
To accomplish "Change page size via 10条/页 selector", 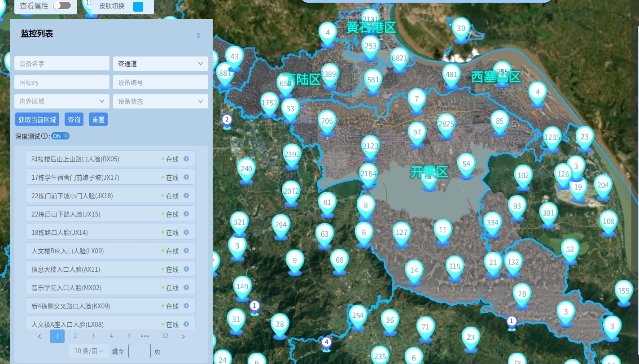I will click(x=89, y=351).
